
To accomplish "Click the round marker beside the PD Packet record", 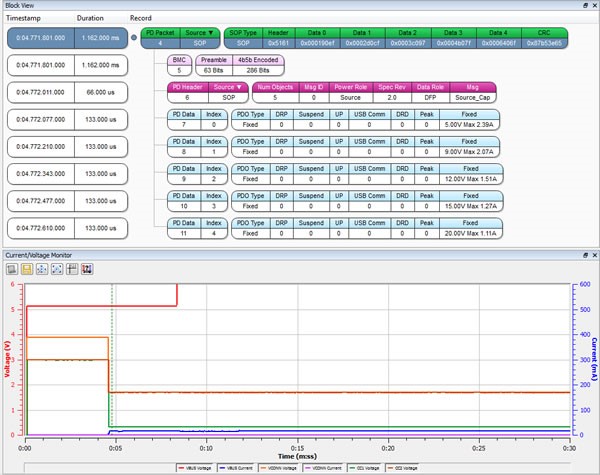I will pos(134,38).
